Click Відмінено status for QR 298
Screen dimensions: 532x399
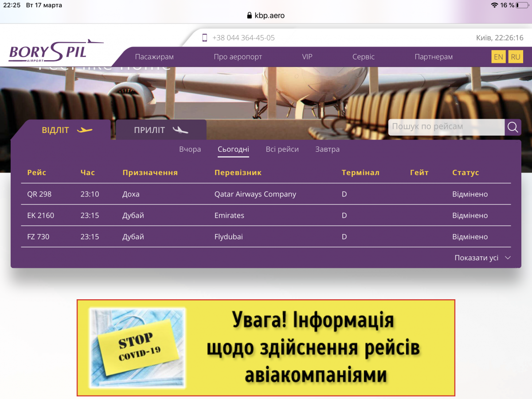[470, 194]
